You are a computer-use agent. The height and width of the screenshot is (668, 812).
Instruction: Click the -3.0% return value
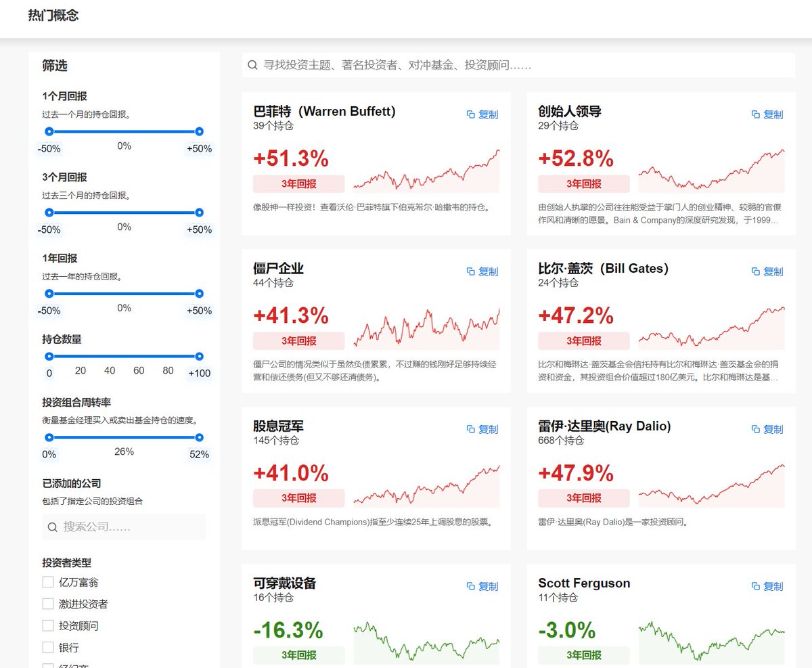tap(567, 630)
